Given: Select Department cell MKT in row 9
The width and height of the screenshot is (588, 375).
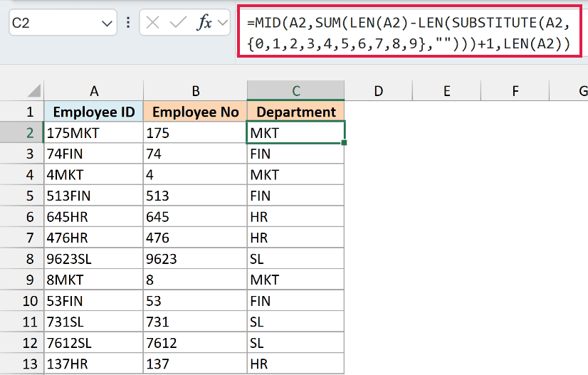Looking at the screenshot, I should (296, 280).
